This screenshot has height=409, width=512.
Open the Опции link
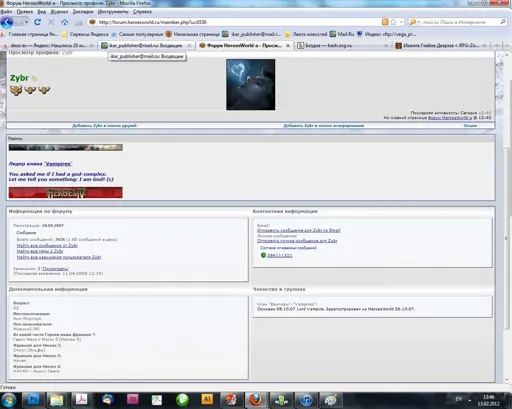pos(470,126)
